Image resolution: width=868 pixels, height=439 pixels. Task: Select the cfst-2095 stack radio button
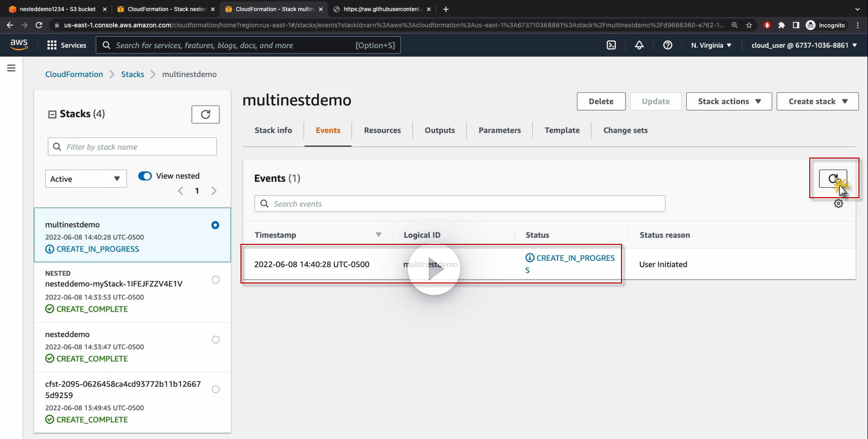click(216, 389)
